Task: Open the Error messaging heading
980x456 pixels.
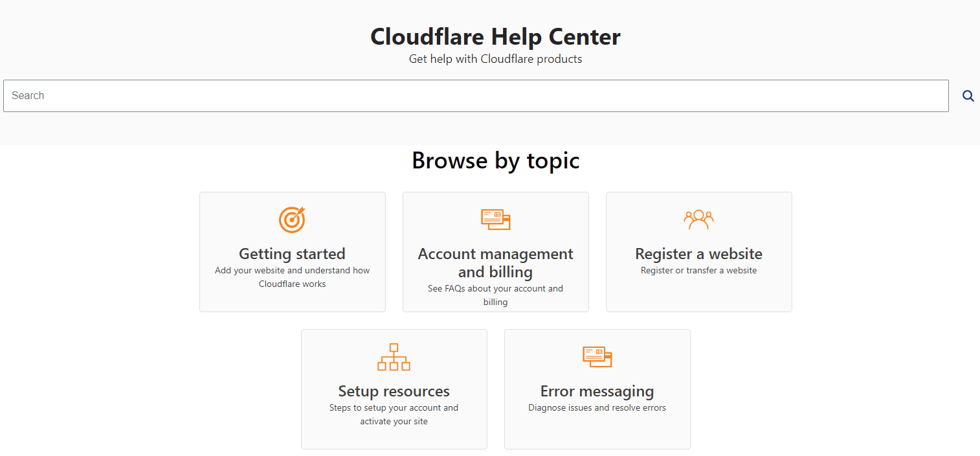Action: (597, 391)
